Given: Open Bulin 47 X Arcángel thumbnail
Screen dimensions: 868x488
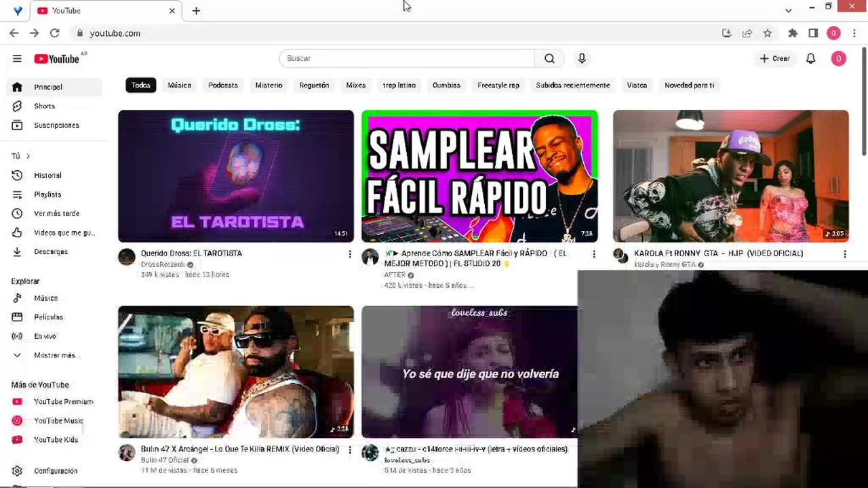Looking at the screenshot, I should (236, 371).
